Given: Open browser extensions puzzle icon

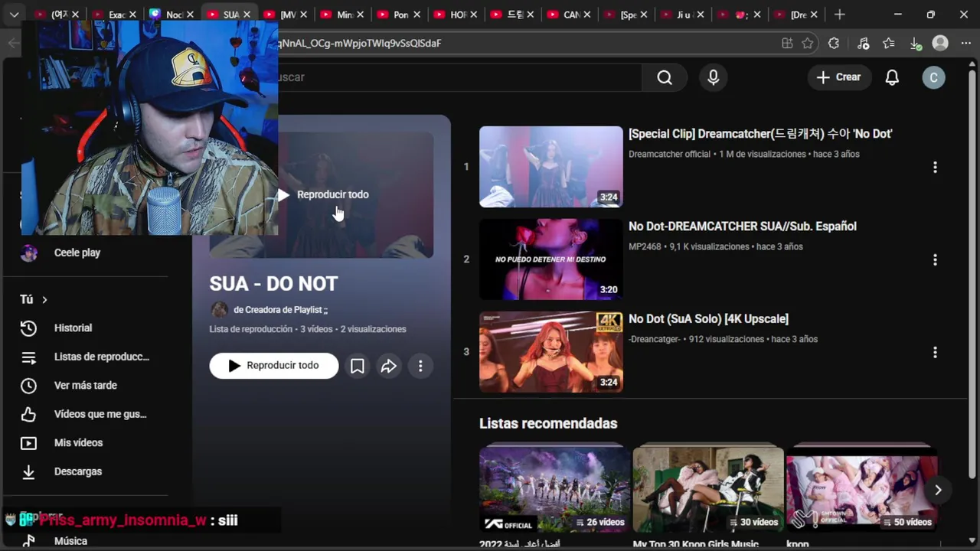Looking at the screenshot, I should click(834, 44).
